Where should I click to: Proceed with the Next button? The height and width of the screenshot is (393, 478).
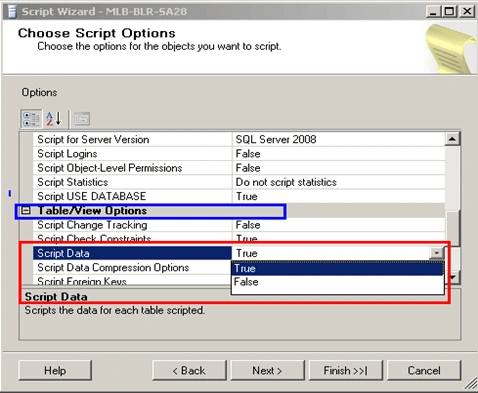click(x=267, y=370)
